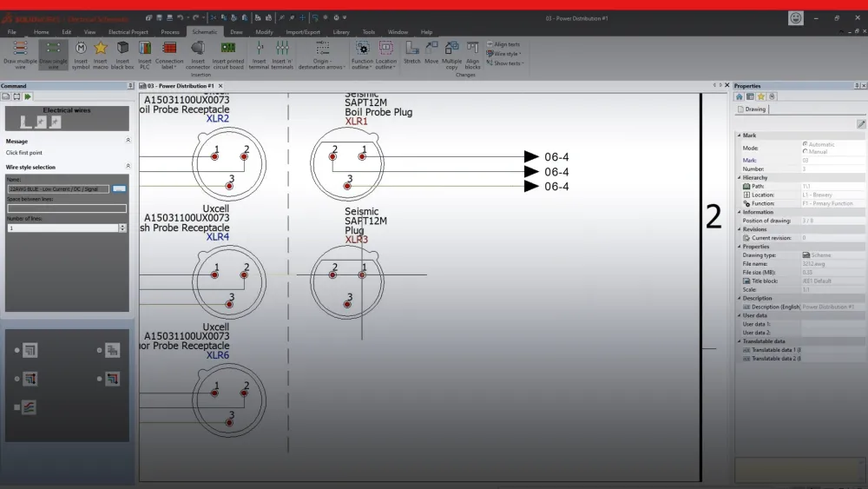Click the pencil edit icon in Properties

(x=861, y=124)
